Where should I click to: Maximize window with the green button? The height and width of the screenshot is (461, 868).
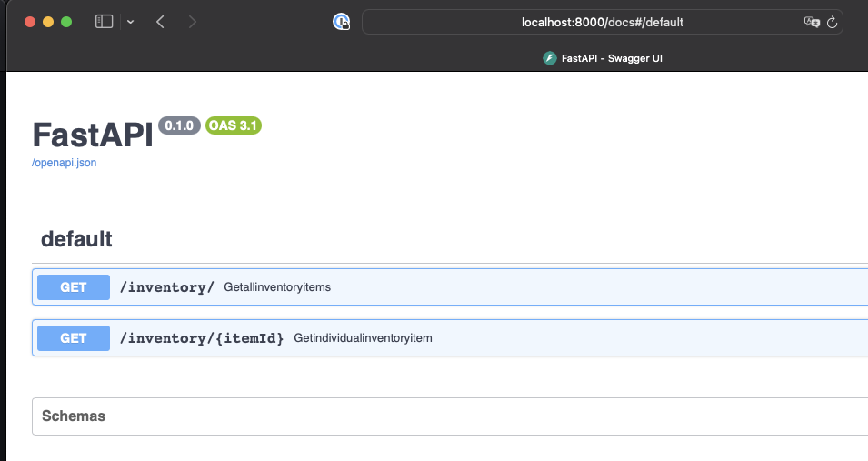tap(66, 22)
